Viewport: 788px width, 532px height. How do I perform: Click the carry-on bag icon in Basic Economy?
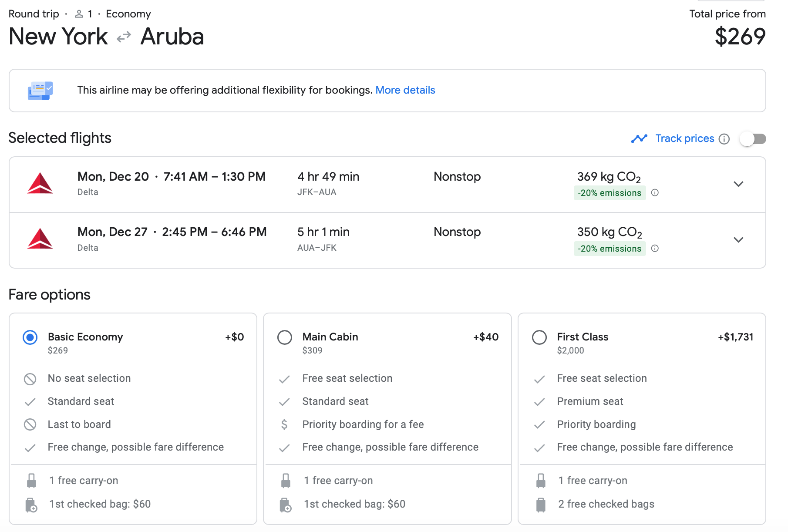coord(31,481)
